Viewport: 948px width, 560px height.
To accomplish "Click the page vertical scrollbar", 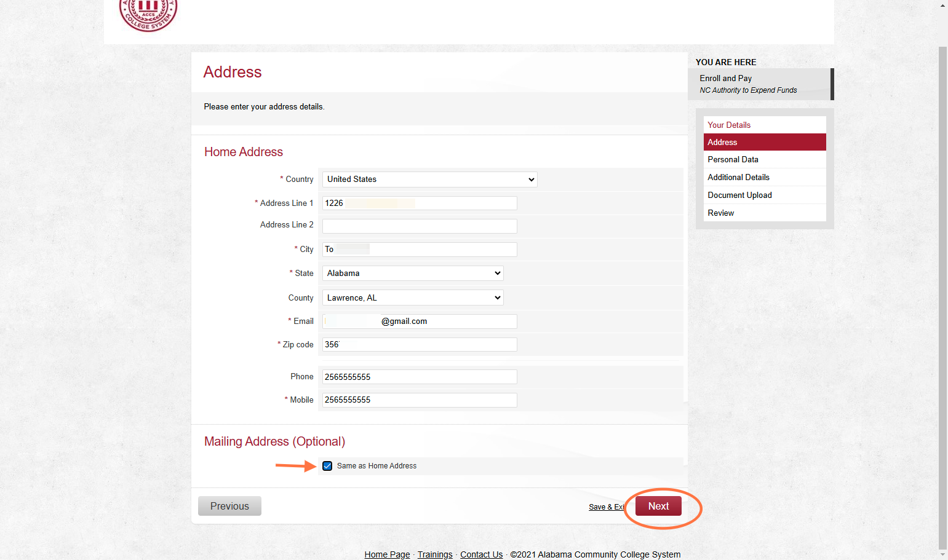I will click(942, 298).
